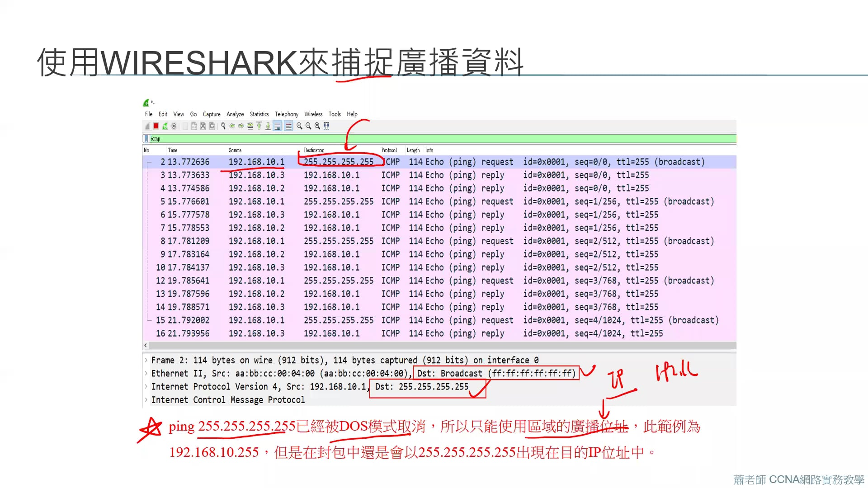
Task: Go to first packet arrow icon
Action: (x=259, y=126)
